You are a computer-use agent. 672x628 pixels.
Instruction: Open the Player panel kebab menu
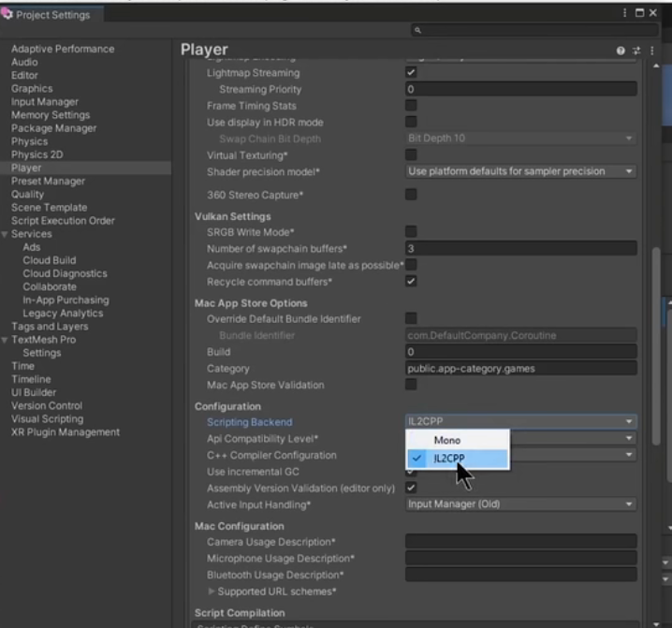651,51
